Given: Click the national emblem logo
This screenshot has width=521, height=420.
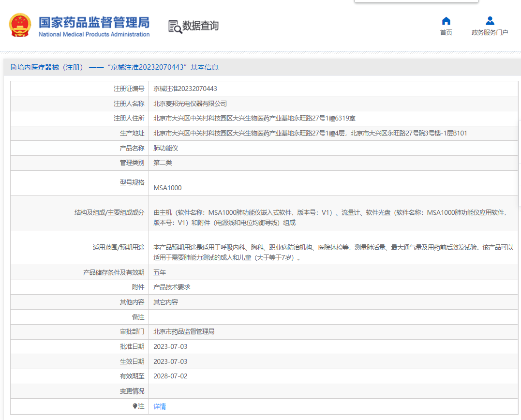Looking at the screenshot, I should coord(20,25).
